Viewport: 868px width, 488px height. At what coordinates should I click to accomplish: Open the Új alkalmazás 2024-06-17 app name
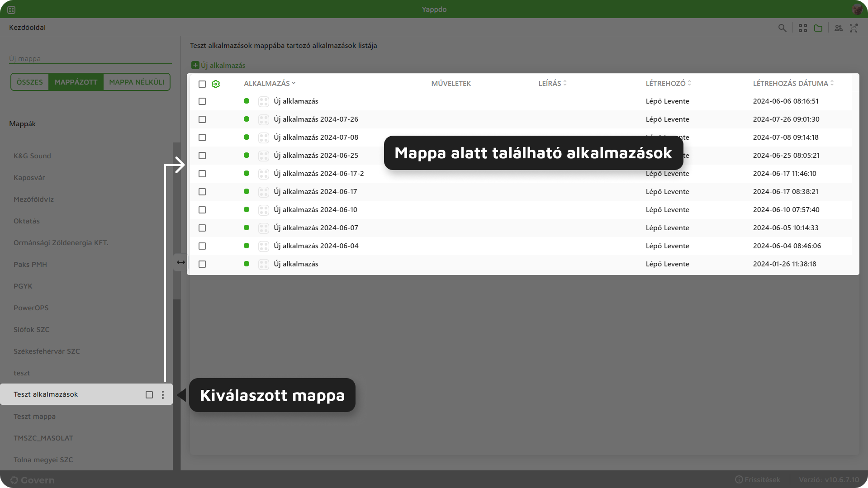point(315,191)
